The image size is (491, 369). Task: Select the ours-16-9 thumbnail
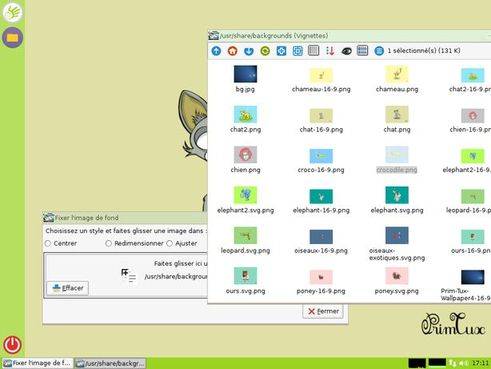click(472, 237)
